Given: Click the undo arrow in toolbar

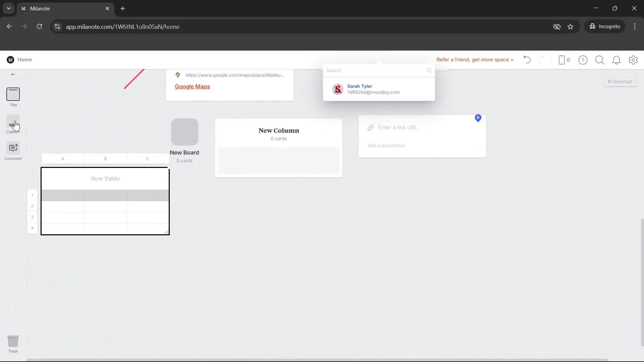Looking at the screenshot, I should tap(527, 60).
